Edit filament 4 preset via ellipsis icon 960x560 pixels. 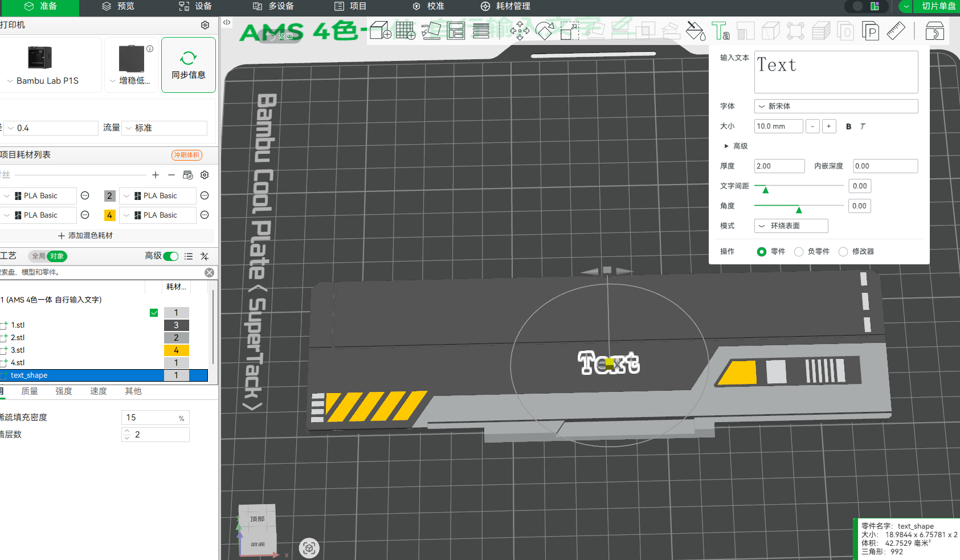coord(205,215)
